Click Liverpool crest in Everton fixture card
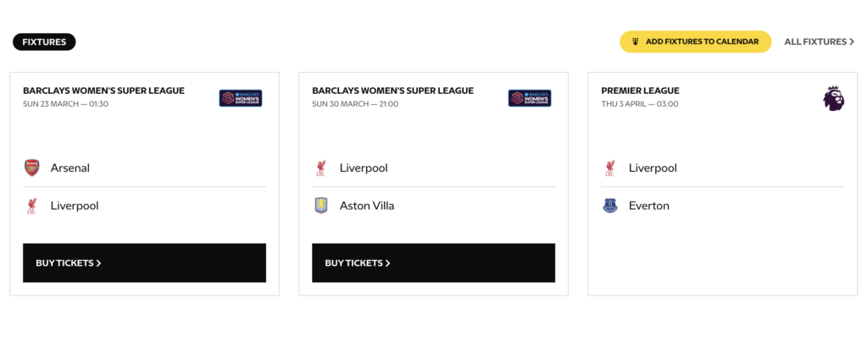This screenshot has height=348, width=868. tap(609, 168)
